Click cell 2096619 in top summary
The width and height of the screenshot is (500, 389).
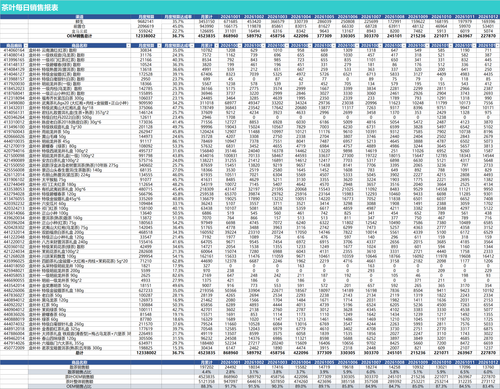click(146, 26)
